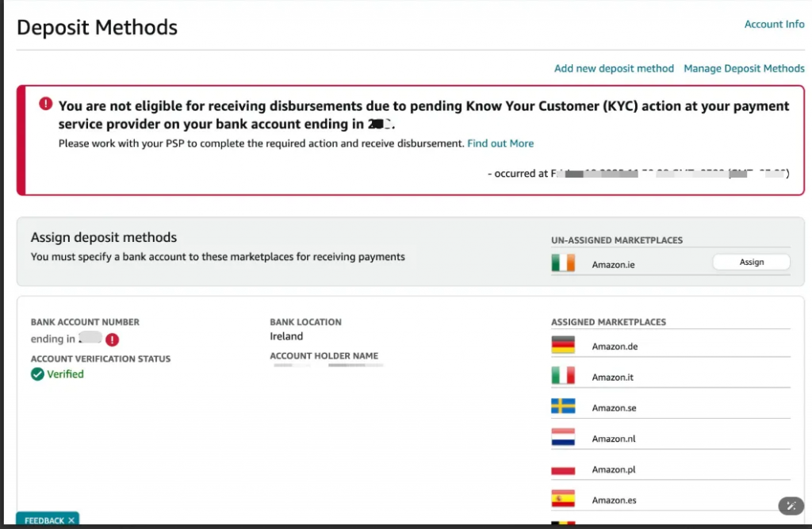Image resolution: width=812 pixels, height=529 pixels.
Task: Click the Ireland bank location value
Action: pyautogui.click(x=286, y=336)
